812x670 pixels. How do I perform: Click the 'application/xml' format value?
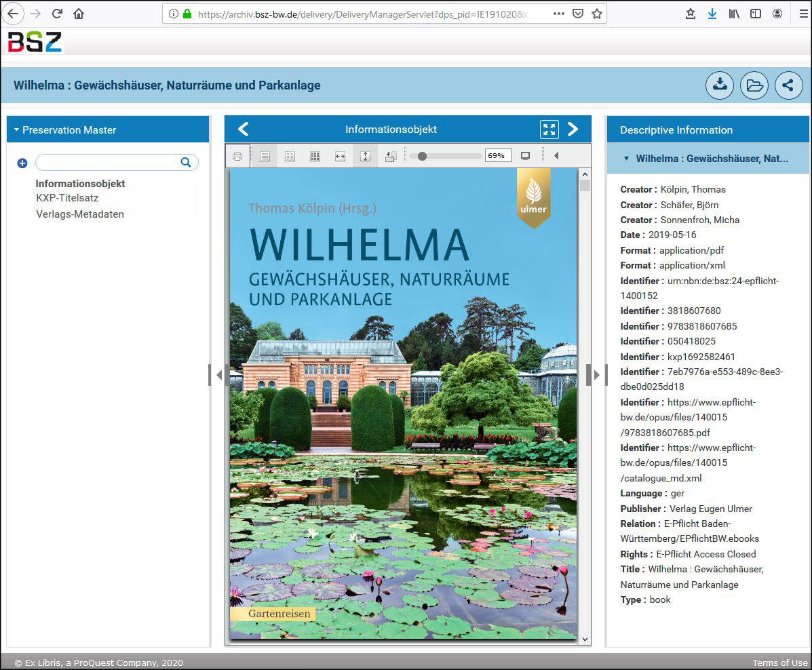point(692,266)
